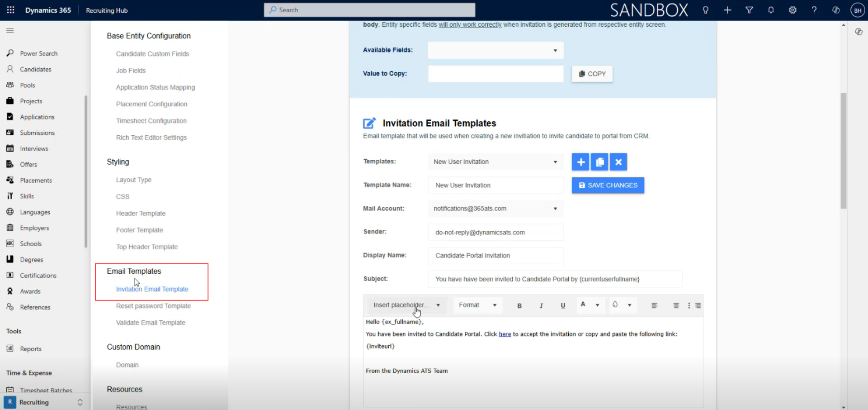
Task: Toggle bold formatting in editor
Action: click(x=519, y=305)
